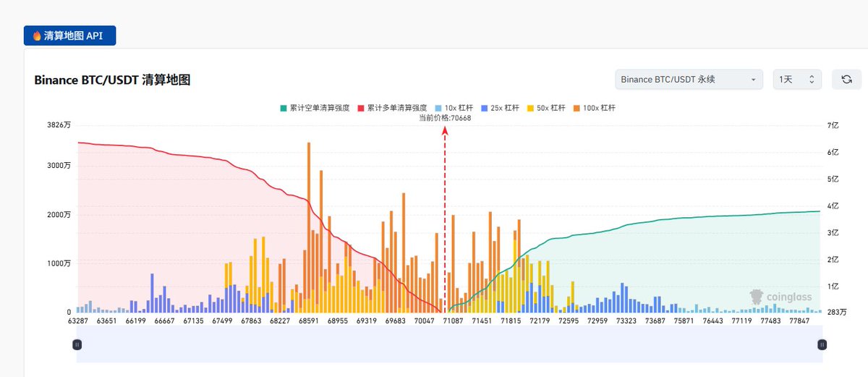
Task: Click the Binance BTC/USDT 清算地图 heading
Action: [x=112, y=80]
